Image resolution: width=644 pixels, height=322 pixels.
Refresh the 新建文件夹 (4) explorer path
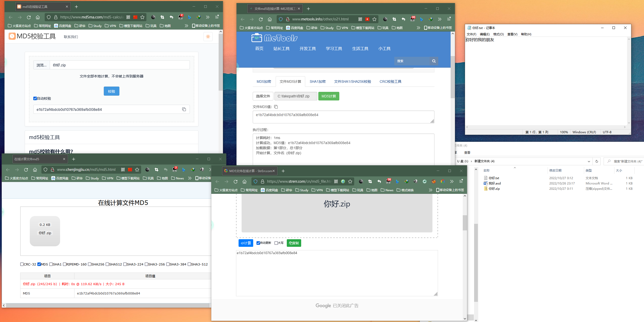[597, 161]
